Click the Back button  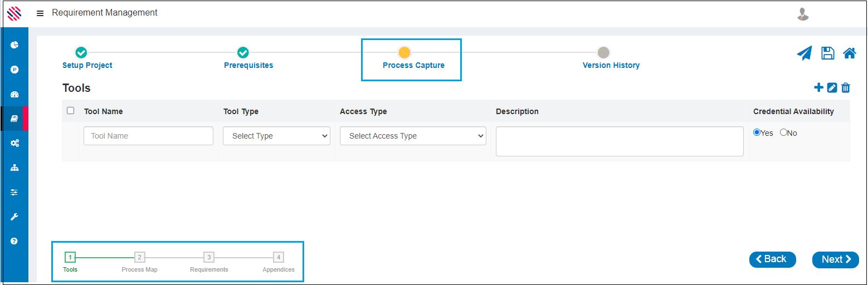point(773,259)
